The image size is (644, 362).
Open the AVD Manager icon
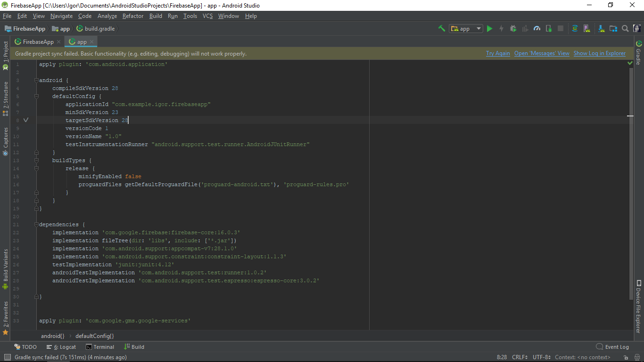(586, 29)
